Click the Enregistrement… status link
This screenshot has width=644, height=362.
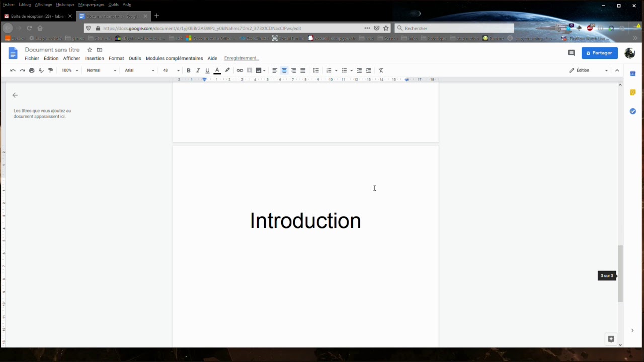coord(242,58)
